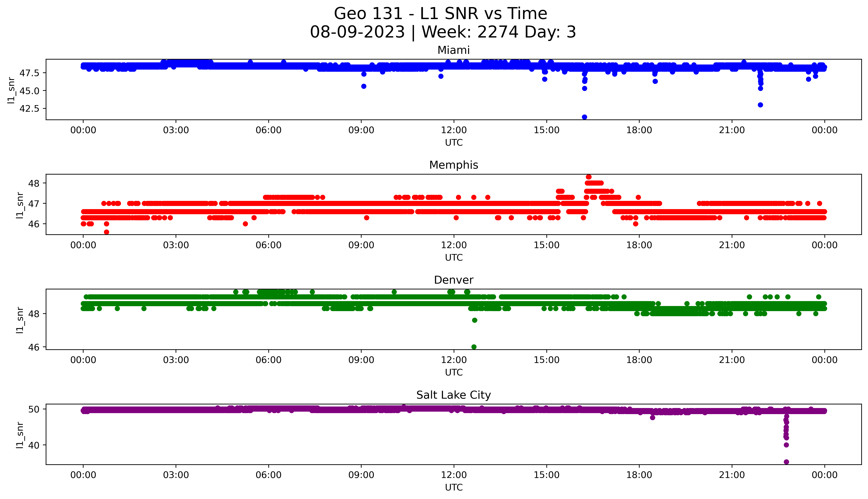Click the 21:00 tick label on Denver axis
The height and width of the screenshot is (499, 868).
732,360
